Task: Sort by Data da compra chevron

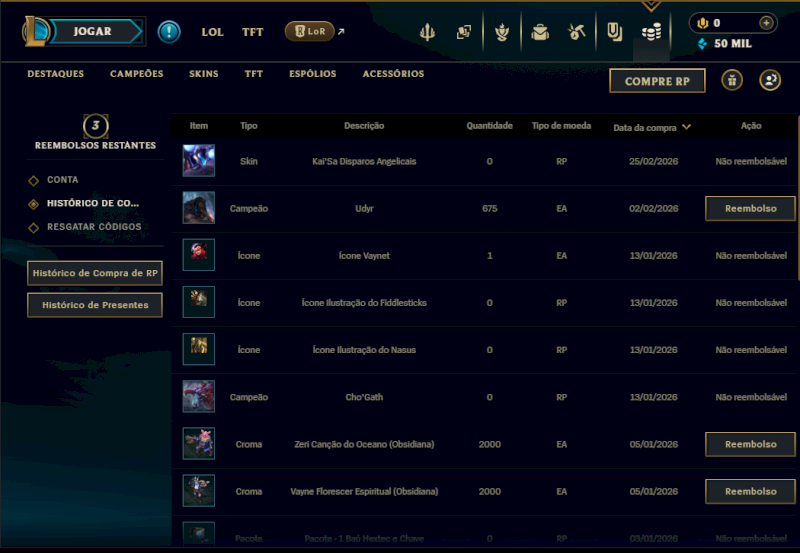Action: [x=687, y=127]
